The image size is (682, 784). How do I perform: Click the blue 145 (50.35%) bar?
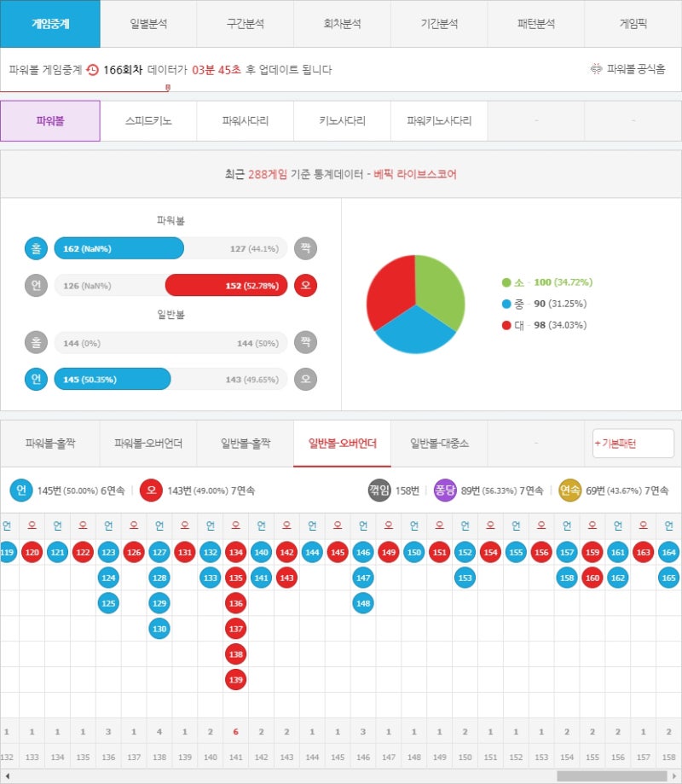pos(113,379)
